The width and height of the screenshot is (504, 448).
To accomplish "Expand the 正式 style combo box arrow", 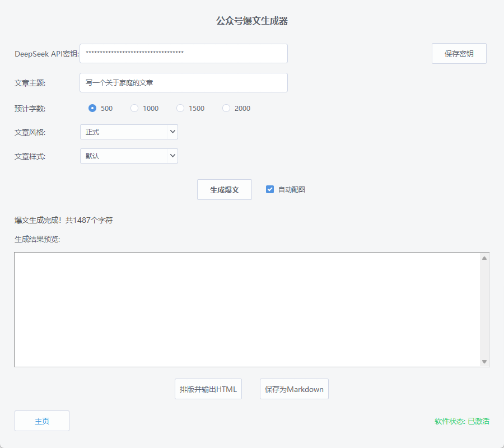I will [172, 132].
